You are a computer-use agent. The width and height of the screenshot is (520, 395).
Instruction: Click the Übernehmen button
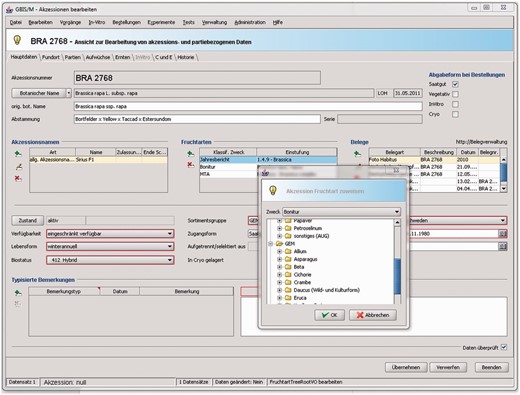(x=406, y=367)
